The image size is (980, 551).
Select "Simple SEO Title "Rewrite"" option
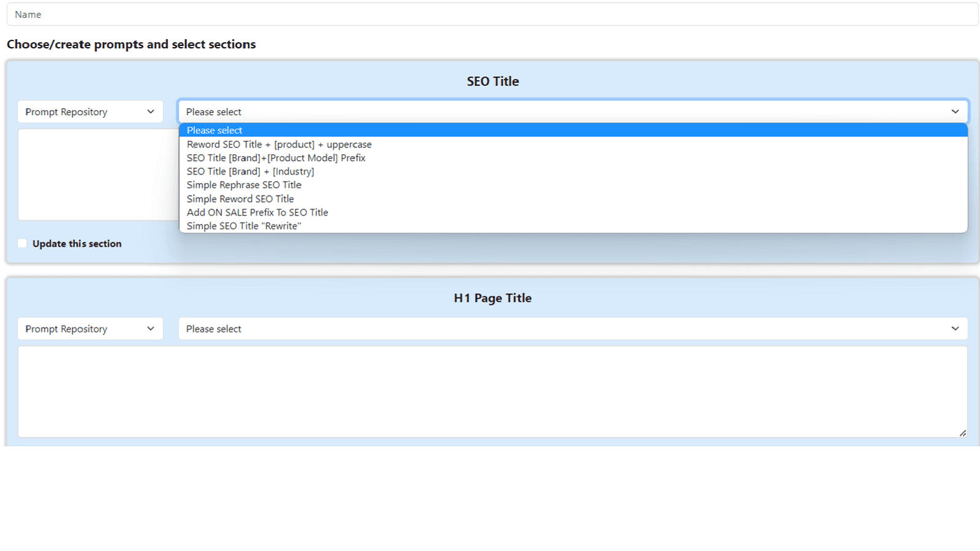243,225
